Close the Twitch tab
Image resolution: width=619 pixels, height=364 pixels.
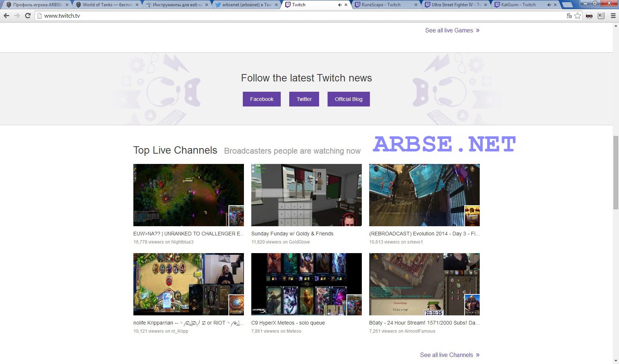pyautogui.click(x=346, y=5)
